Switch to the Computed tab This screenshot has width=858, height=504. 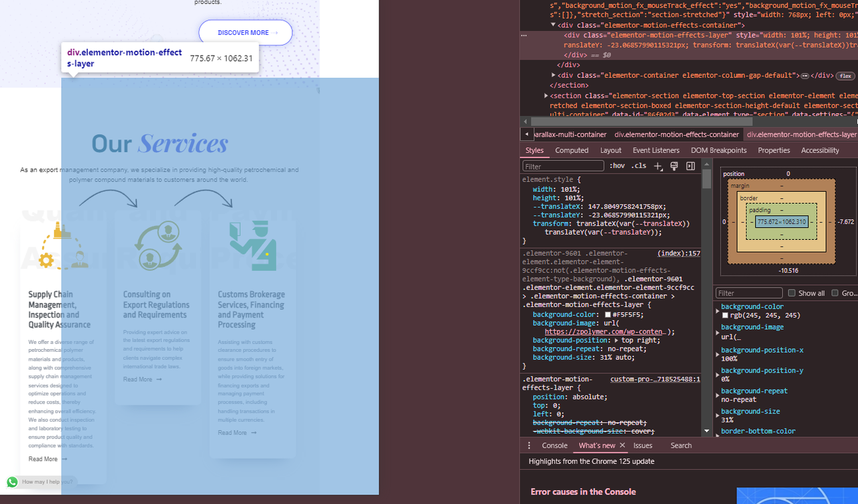point(572,150)
